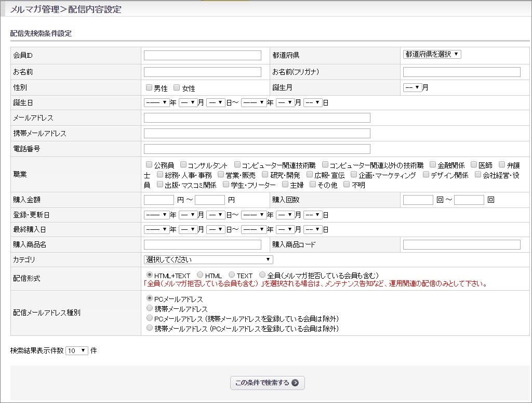This screenshot has width=532, height=403.
Task: Click the 会員ID input field
Action: point(202,55)
